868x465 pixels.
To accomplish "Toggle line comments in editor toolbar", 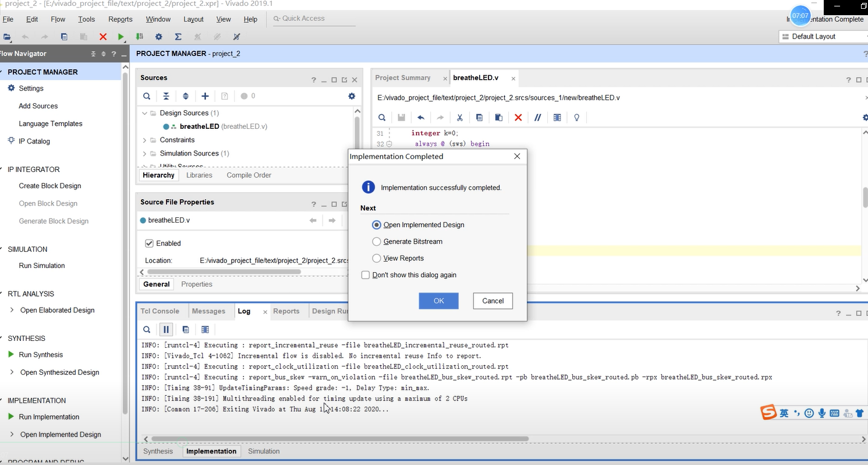I will [x=538, y=118].
